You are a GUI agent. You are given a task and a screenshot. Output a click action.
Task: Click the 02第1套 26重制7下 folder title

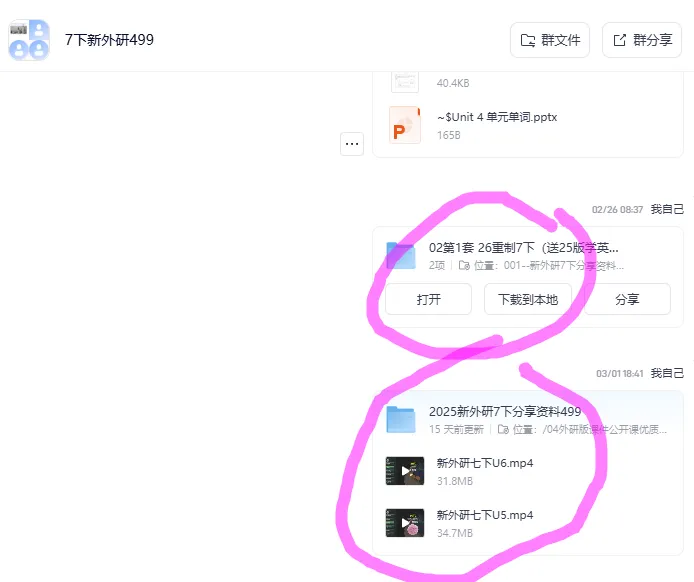tap(524, 248)
